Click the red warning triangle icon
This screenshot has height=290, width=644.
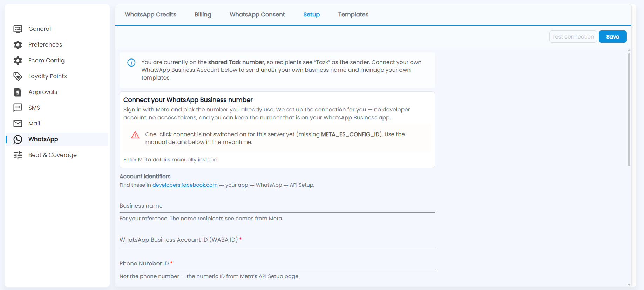pos(135,135)
